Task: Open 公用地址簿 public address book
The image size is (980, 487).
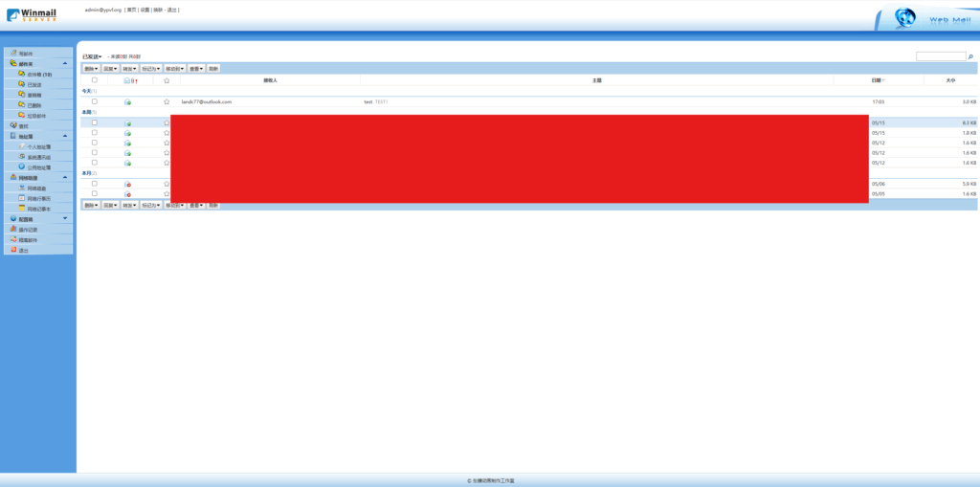Action: (x=38, y=167)
